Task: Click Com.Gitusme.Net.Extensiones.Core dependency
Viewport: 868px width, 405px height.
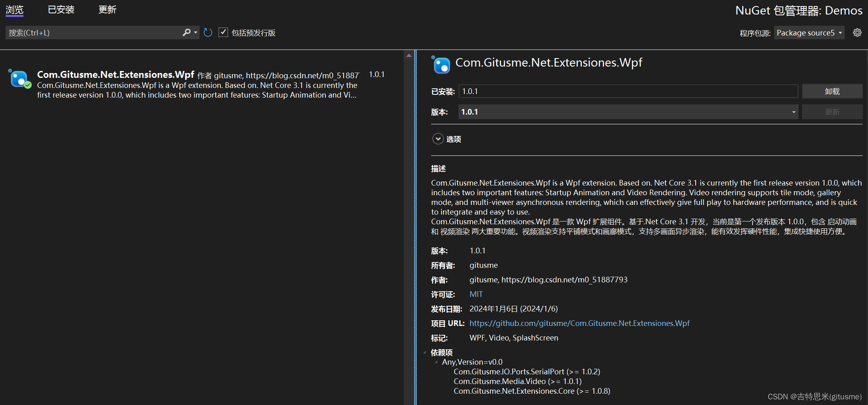Action: click(x=532, y=391)
